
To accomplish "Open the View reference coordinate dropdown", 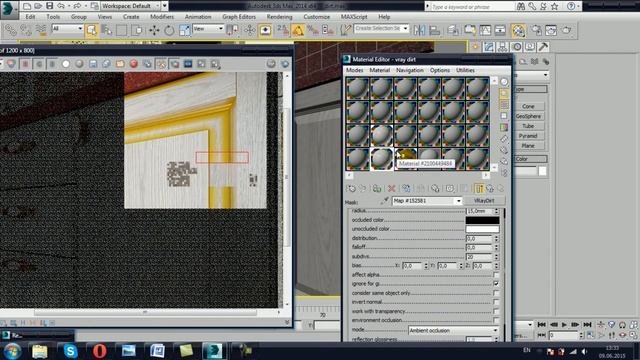I will (x=208, y=29).
